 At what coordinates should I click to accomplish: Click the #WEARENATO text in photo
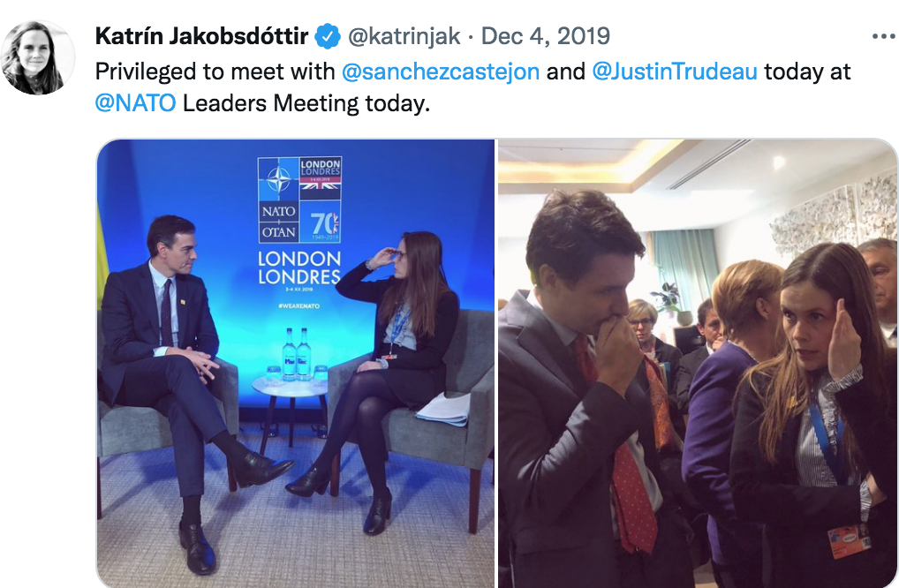(298, 305)
